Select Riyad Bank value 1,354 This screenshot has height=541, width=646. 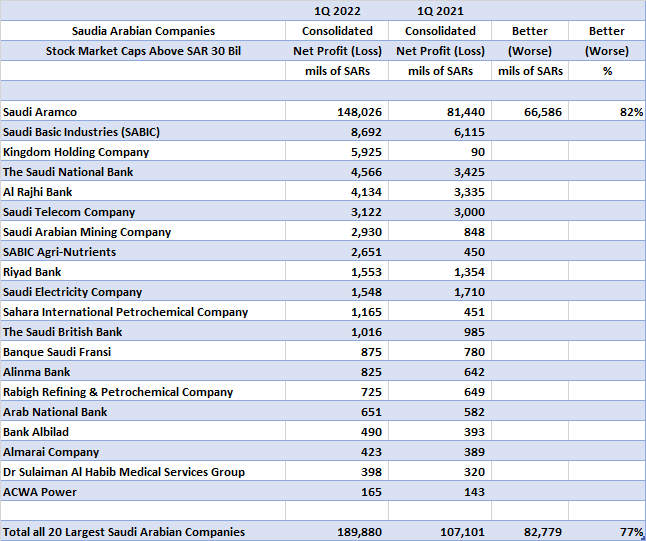[440, 272]
